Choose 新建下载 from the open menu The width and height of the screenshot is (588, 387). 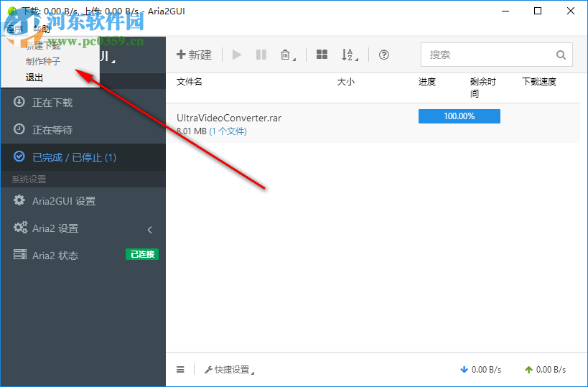tap(43, 46)
